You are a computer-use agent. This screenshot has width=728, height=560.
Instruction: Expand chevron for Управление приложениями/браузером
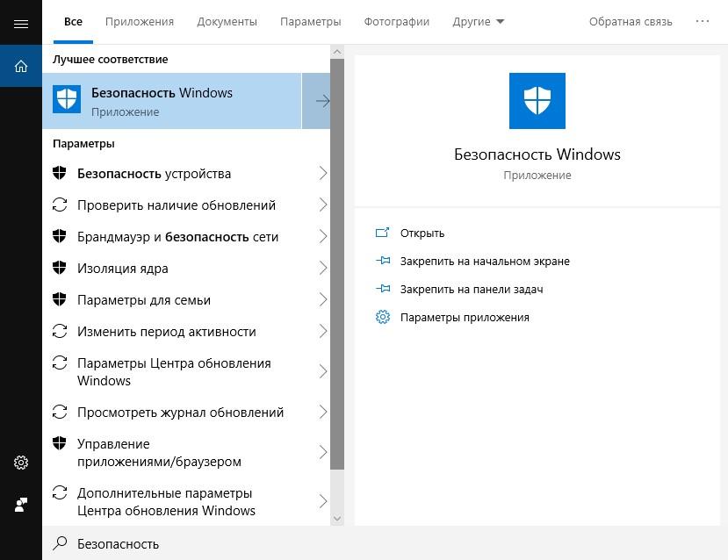pos(323,452)
